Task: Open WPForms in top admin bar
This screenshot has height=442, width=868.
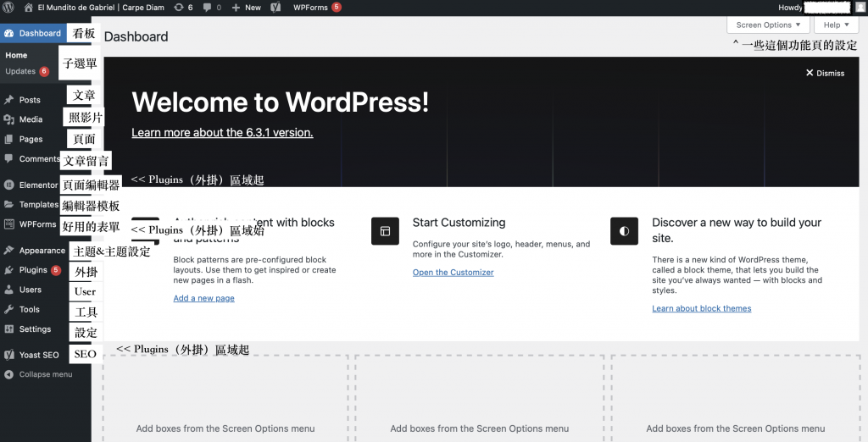Action: click(x=317, y=8)
